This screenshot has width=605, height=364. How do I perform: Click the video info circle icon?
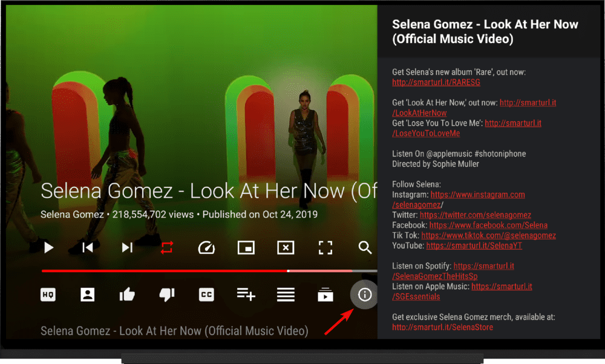[x=365, y=294]
